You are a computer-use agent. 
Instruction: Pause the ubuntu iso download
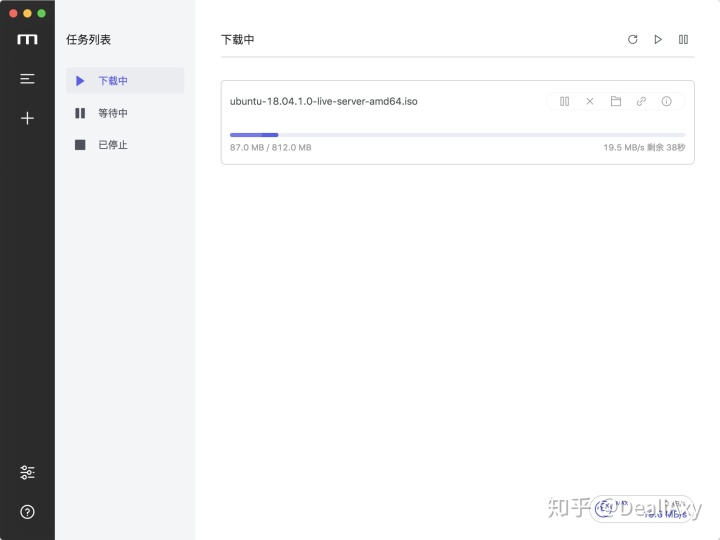click(564, 101)
